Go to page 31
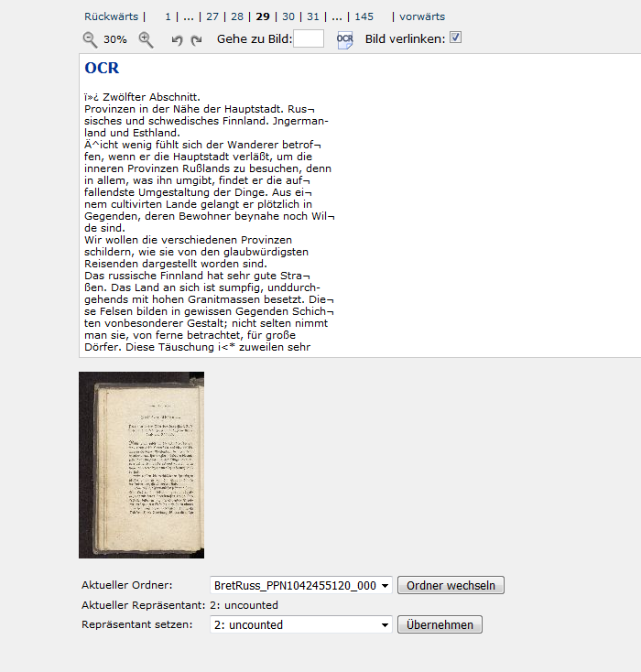This screenshot has height=672, width=641. coord(313,16)
